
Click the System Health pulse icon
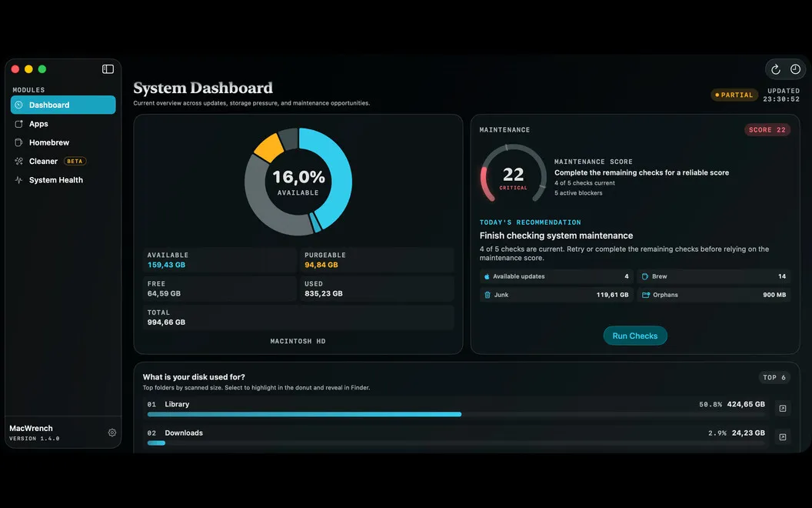point(18,180)
